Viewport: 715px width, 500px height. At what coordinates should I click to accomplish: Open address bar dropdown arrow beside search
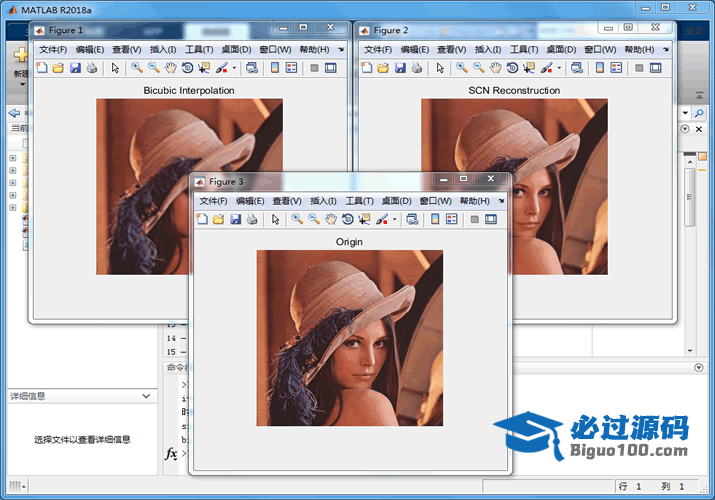pyautogui.click(x=685, y=113)
